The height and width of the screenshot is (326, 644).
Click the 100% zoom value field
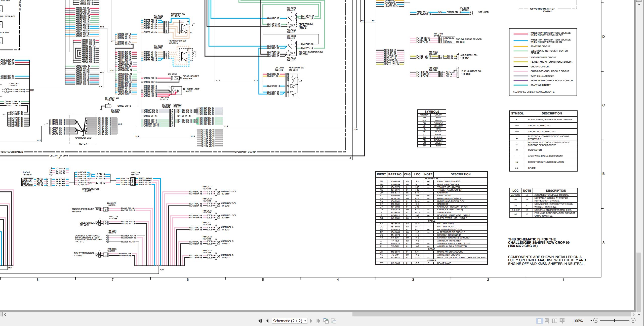pos(578,321)
